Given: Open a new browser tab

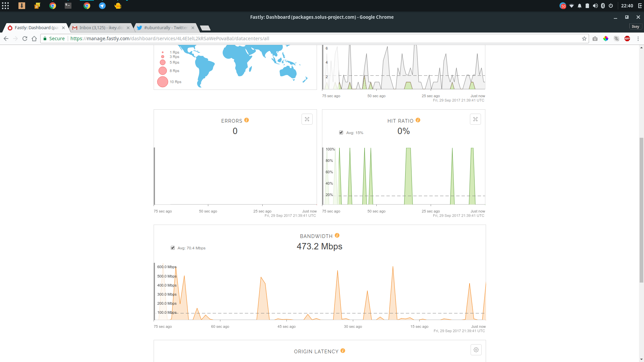Looking at the screenshot, I should coord(205,28).
